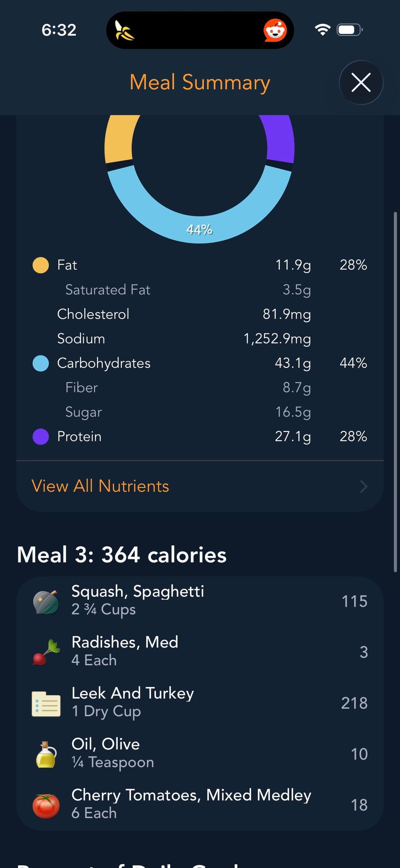The image size is (400, 868).
Task: Tap the olive oil bottle icon
Action: (46, 754)
